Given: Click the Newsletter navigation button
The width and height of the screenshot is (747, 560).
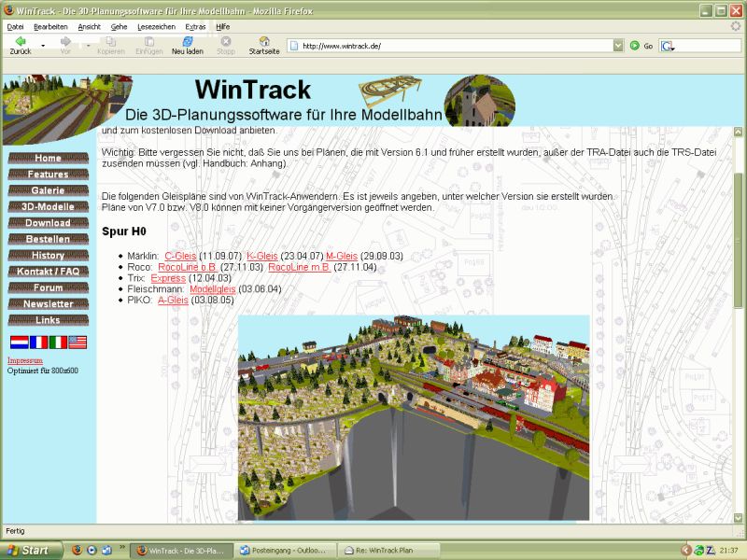Looking at the screenshot, I should tap(49, 304).
